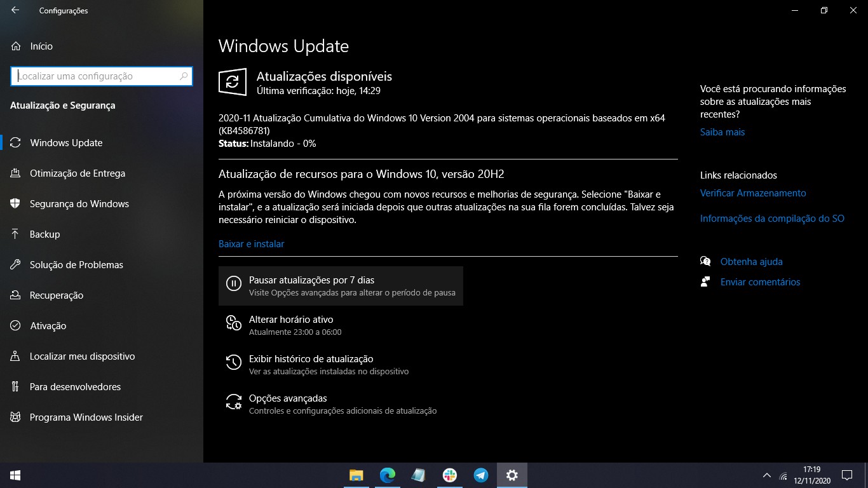Click the tools icon for Para desenvolvedores
The image size is (868, 488).
[x=16, y=387]
